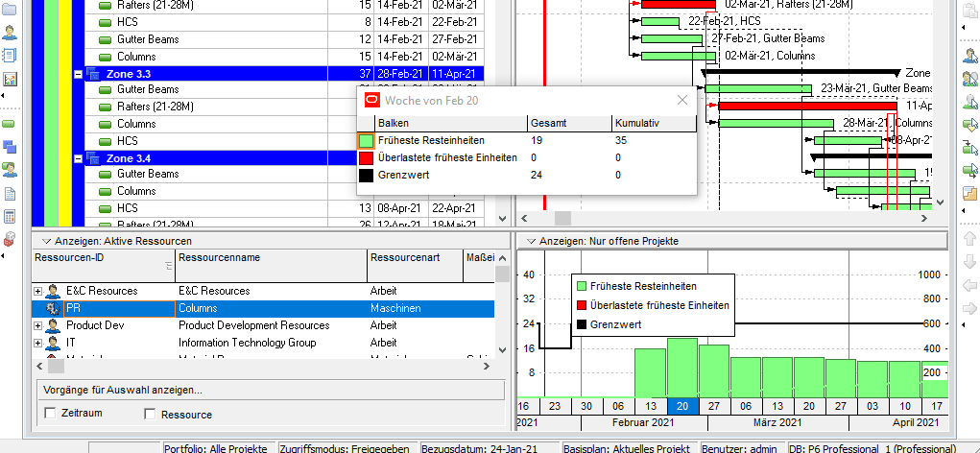Click the move up arrow icon
980x453 pixels.
[x=970, y=238]
